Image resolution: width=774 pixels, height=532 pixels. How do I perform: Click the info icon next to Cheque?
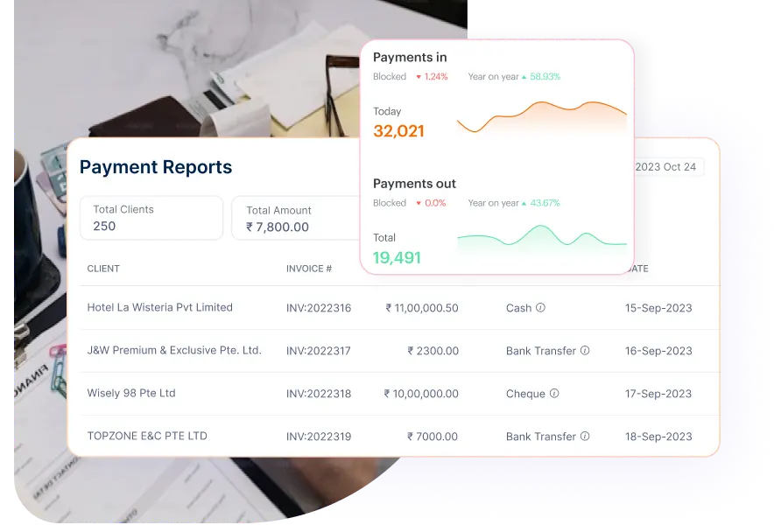tap(554, 394)
